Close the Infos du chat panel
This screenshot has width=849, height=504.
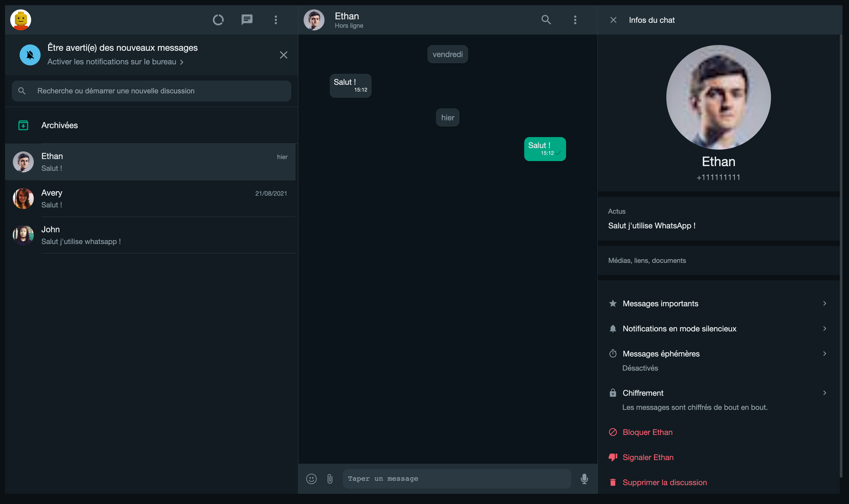tap(613, 20)
